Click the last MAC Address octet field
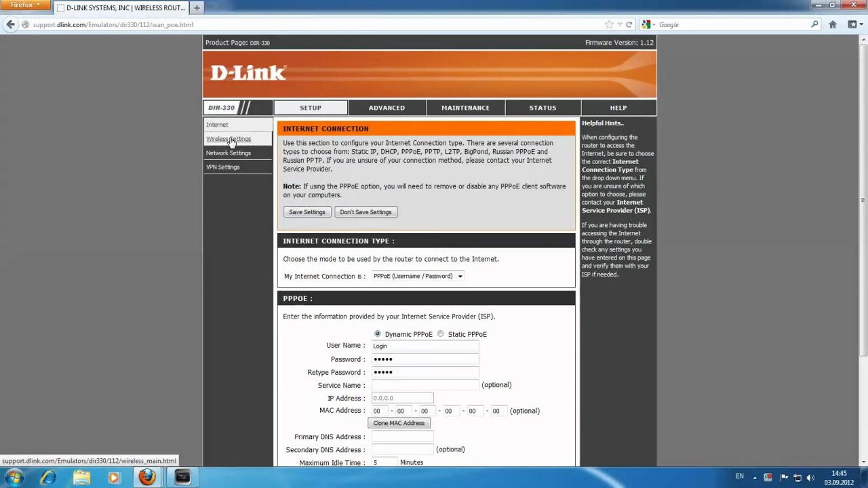The width and height of the screenshot is (868, 488). [x=498, y=411]
